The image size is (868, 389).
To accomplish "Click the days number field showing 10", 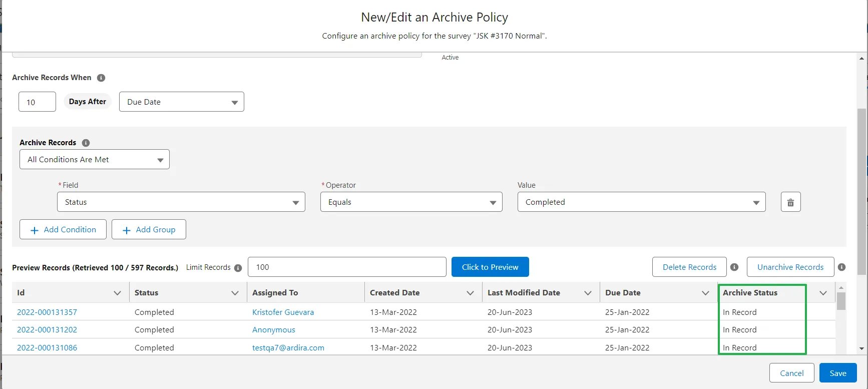I will tap(37, 102).
